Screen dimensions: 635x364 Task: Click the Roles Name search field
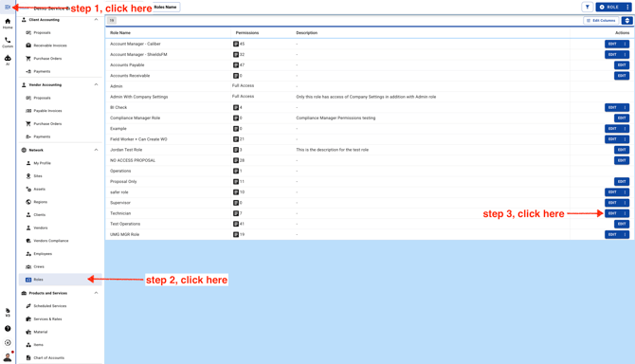(165, 7)
